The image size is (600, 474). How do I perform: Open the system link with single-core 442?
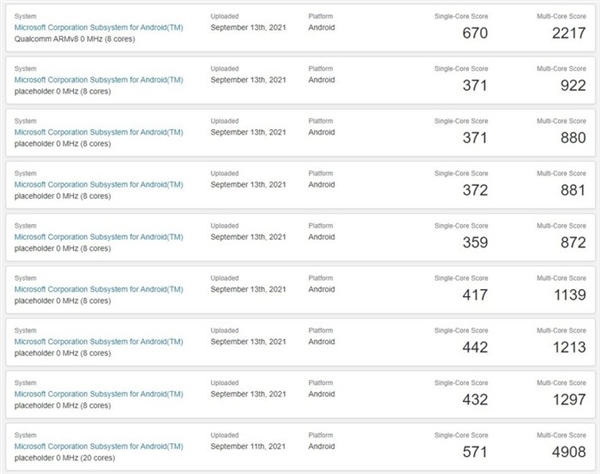[x=99, y=341]
